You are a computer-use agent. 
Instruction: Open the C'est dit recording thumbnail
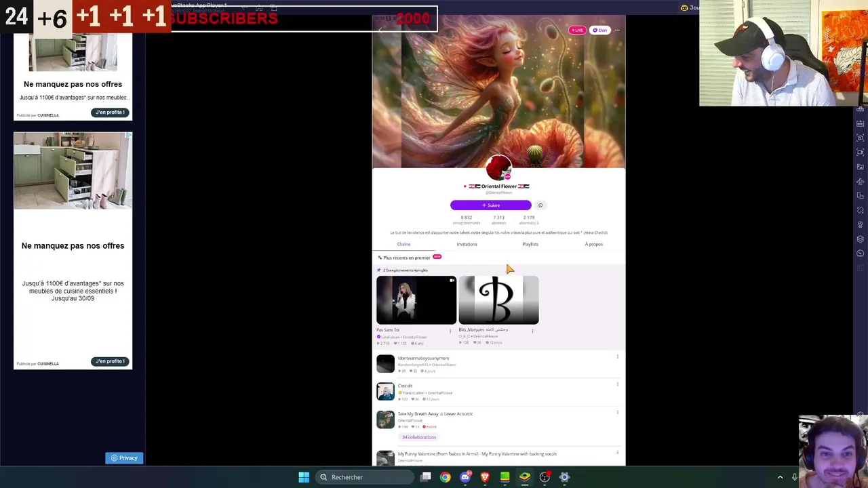(385, 392)
